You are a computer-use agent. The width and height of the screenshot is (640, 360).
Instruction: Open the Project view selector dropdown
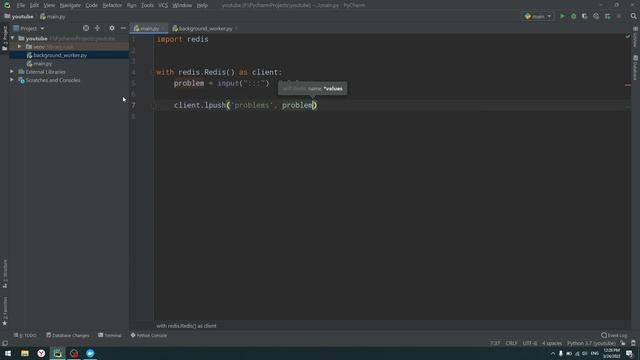(x=29, y=29)
